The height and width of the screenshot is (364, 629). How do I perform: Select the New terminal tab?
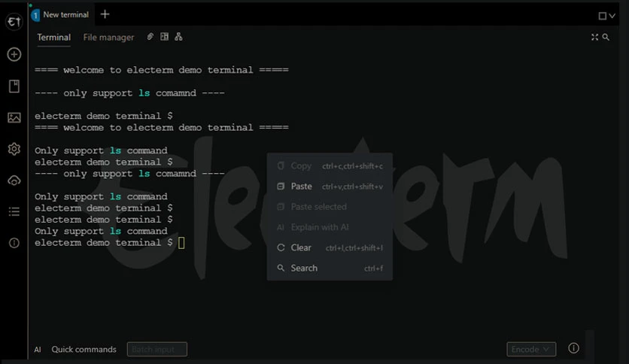click(61, 15)
